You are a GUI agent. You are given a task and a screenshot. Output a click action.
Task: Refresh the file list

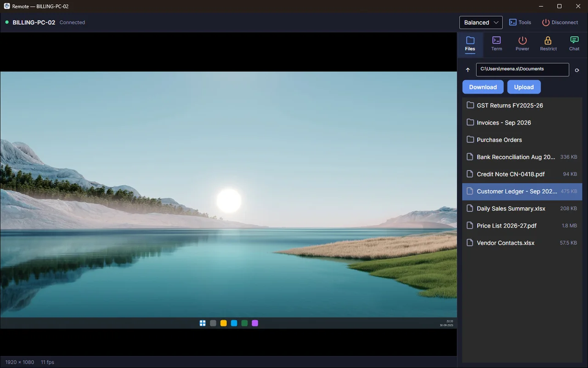(577, 70)
